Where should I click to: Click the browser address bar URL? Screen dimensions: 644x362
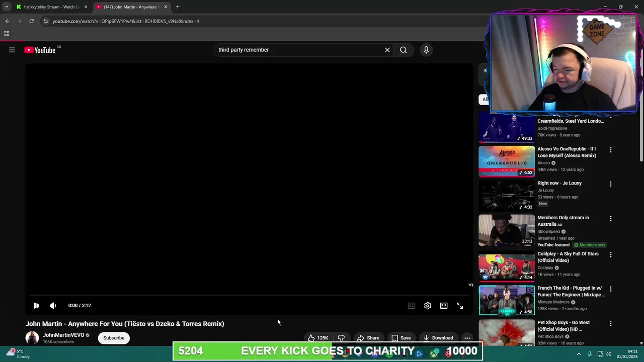click(x=126, y=21)
